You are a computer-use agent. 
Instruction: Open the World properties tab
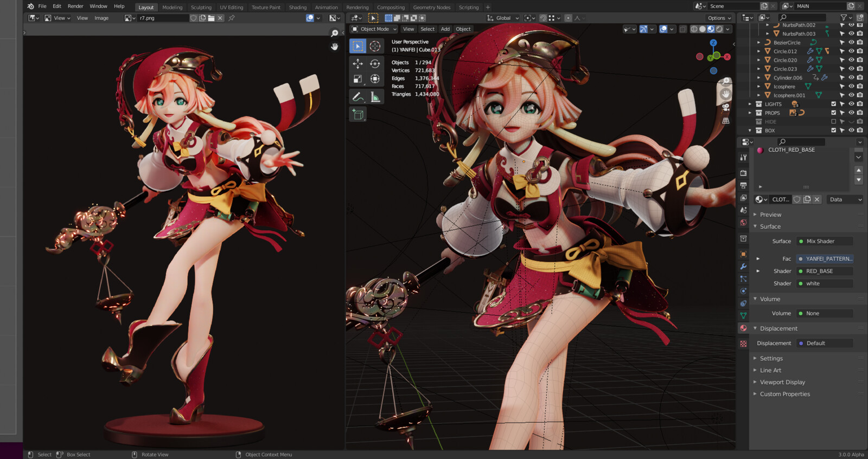(743, 223)
